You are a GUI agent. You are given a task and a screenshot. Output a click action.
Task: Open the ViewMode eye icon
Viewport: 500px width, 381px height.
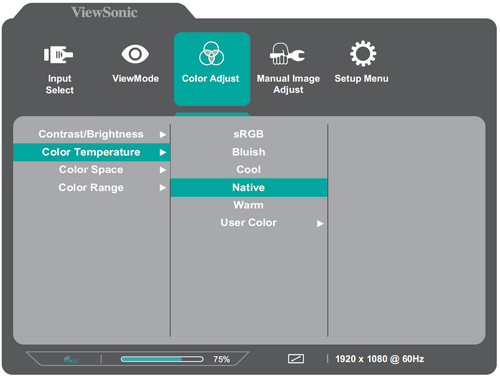tap(135, 54)
